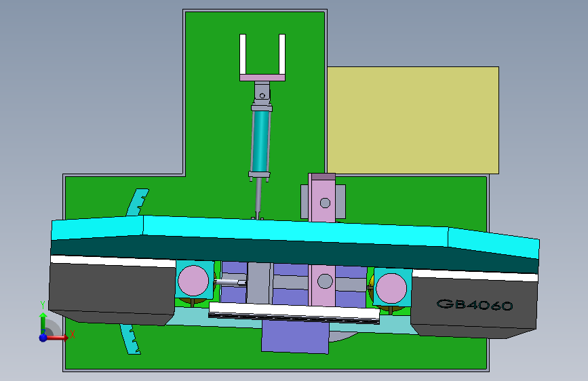The width and height of the screenshot is (588, 381).
Task: Click the hole in lower pink bracket
Action: click(325, 281)
